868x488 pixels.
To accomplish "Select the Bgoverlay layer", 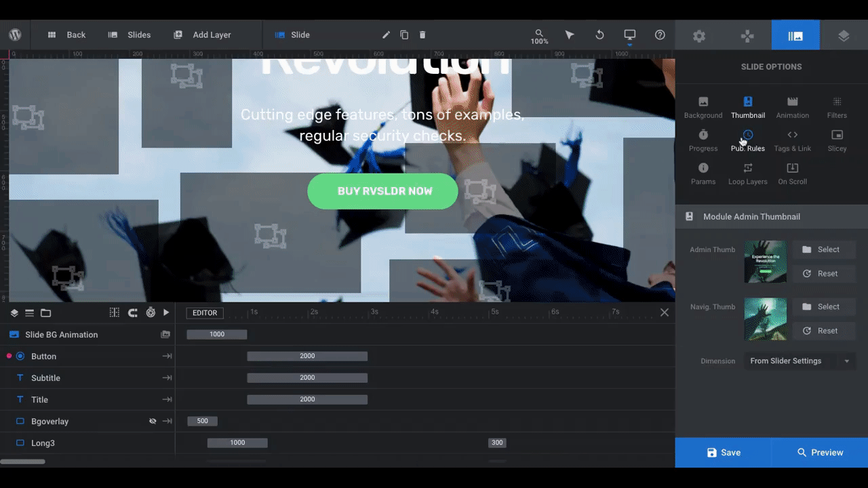I will tap(87, 421).
